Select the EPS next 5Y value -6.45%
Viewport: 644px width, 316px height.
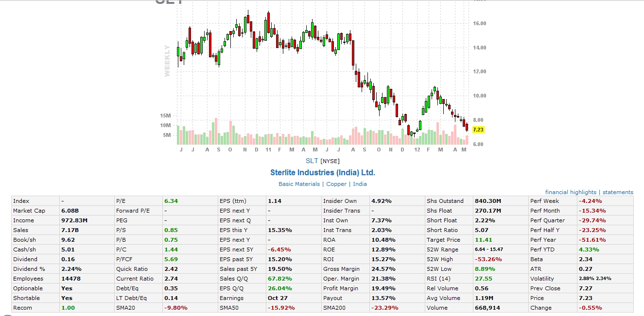click(x=279, y=249)
